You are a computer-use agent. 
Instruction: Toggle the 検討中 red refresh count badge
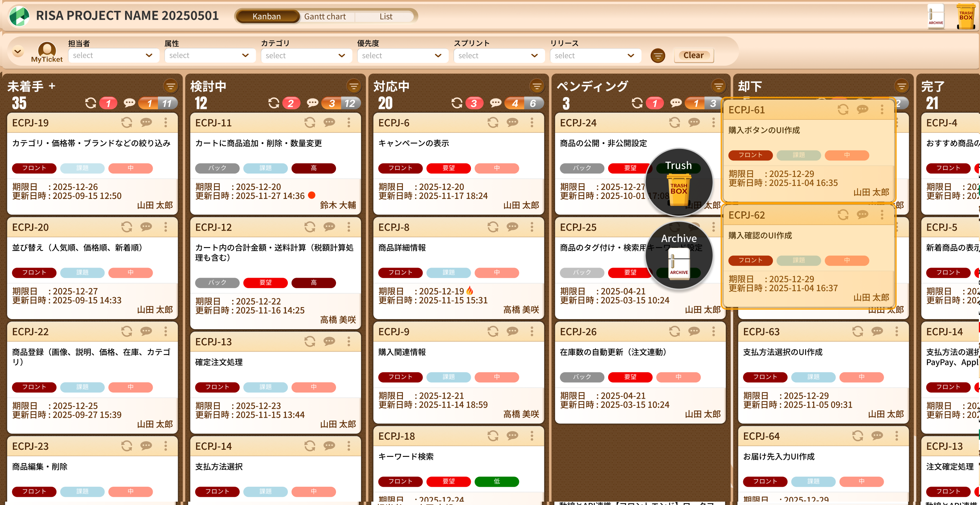pyautogui.click(x=291, y=103)
